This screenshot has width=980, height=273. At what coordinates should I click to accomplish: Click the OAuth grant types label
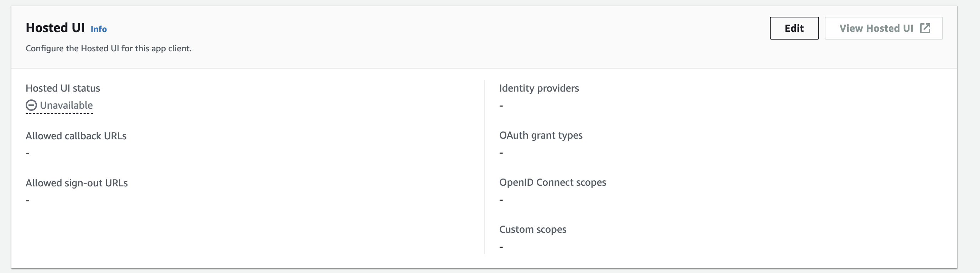541,135
